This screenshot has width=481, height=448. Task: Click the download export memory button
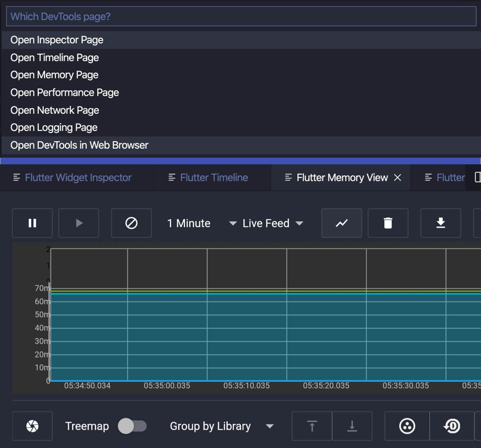[440, 223]
